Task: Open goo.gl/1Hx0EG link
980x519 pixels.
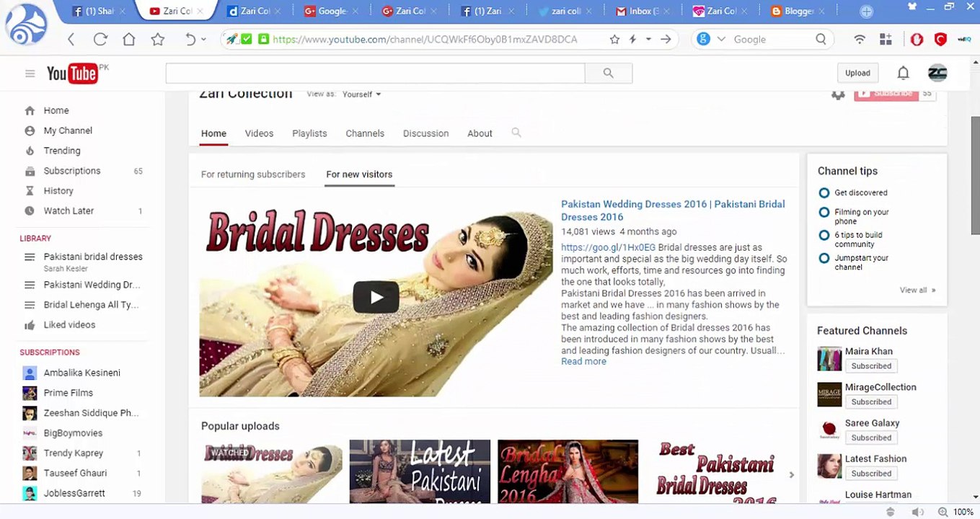Action: click(608, 247)
